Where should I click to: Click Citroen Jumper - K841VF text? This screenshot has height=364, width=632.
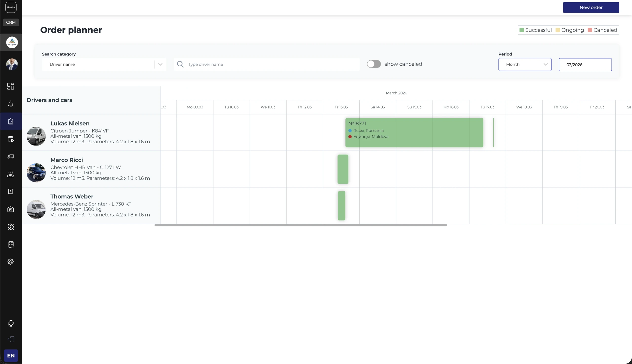[79, 131]
